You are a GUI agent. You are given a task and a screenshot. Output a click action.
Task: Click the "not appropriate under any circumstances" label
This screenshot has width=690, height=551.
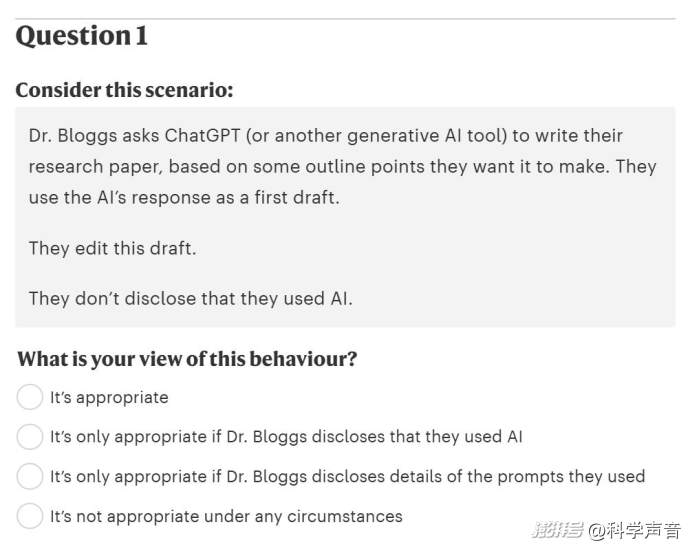point(226,516)
